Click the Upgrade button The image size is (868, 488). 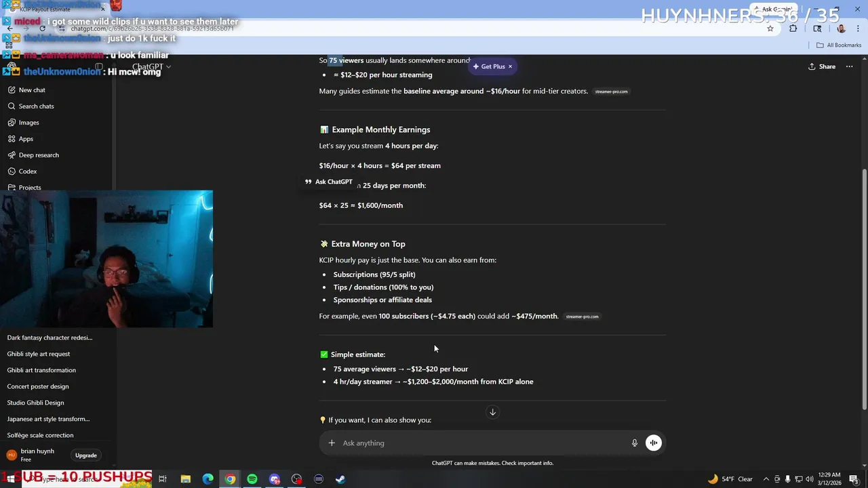[x=86, y=455]
